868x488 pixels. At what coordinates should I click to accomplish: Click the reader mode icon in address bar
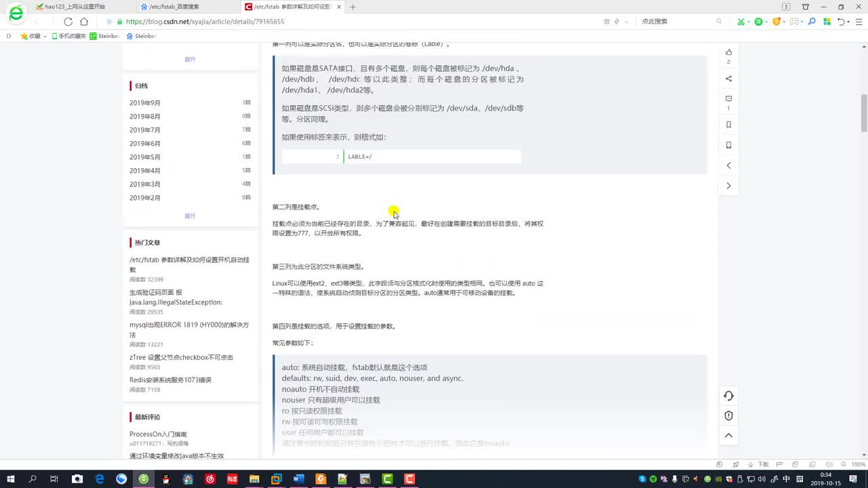pyautogui.click(x=606, y=22)
